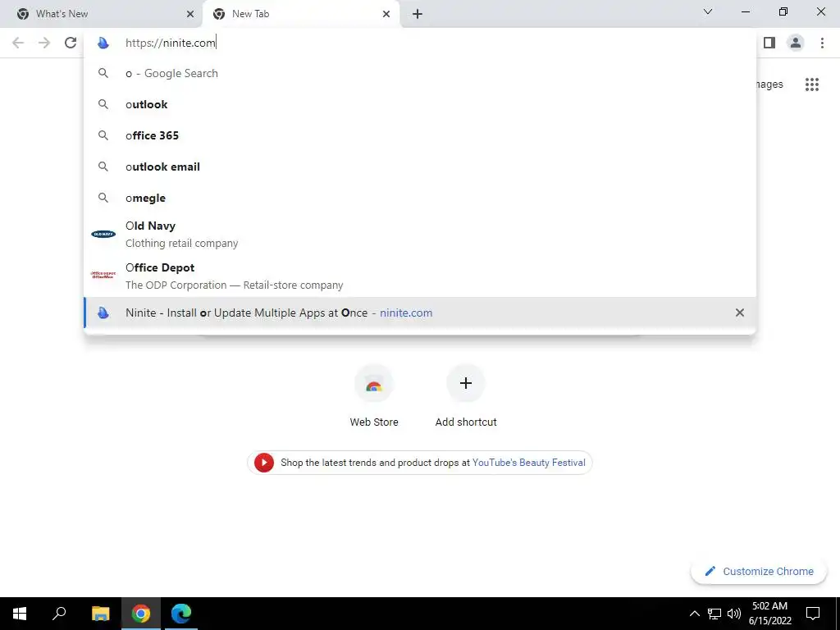This screenshot has width=840, height=630.
Task: Click the Office Depot logo icon
Action: 103,275
